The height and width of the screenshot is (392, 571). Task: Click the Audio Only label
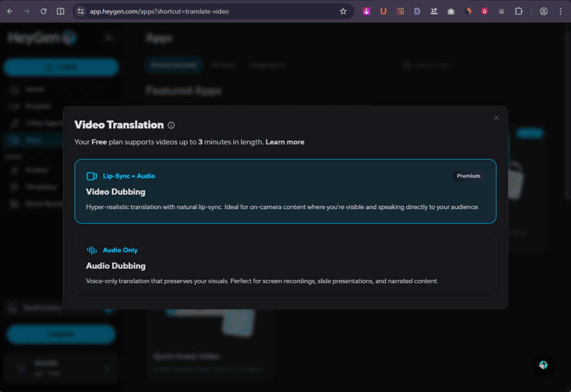pyautogui.click(x=120, y=250)
